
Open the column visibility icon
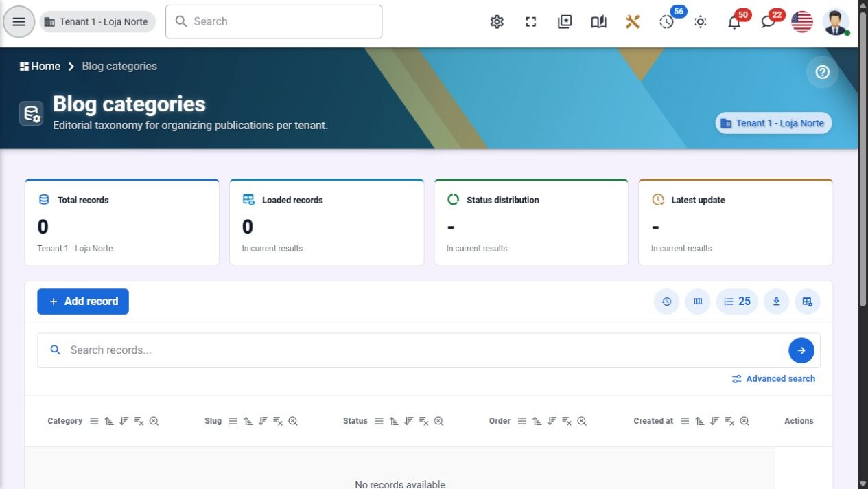point(698,302)
